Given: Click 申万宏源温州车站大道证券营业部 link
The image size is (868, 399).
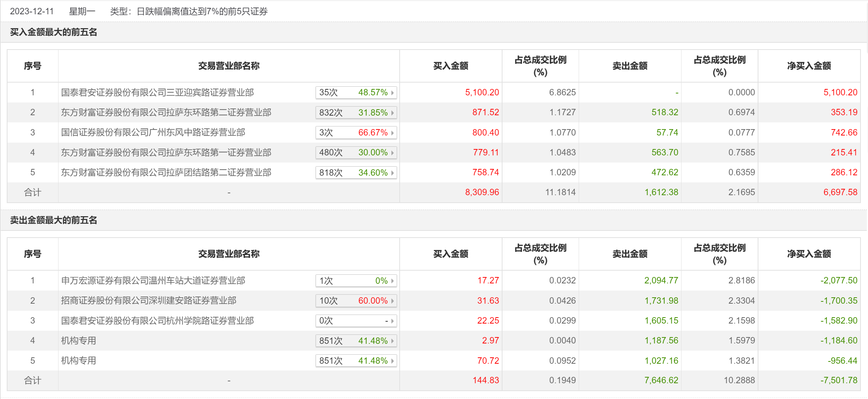Looking at the screenshot, I should 153,280.
